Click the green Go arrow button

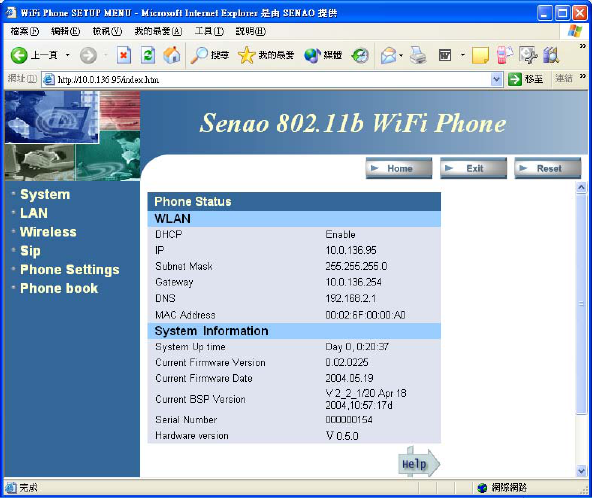point(515,79)
